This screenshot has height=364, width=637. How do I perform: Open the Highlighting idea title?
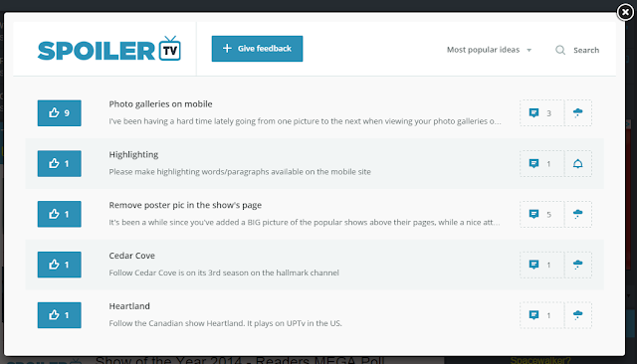(133, 154)
